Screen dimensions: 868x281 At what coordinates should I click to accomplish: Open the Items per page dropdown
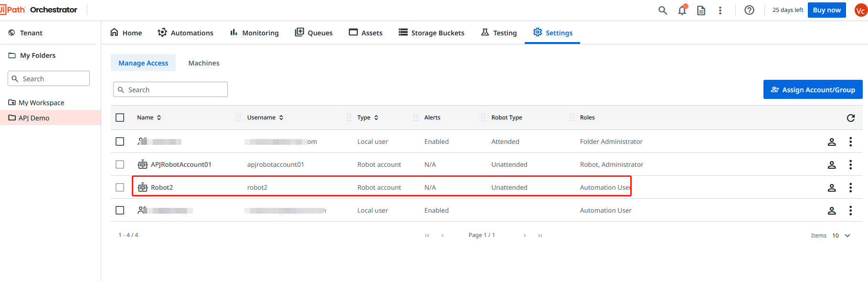coord(841,236)
